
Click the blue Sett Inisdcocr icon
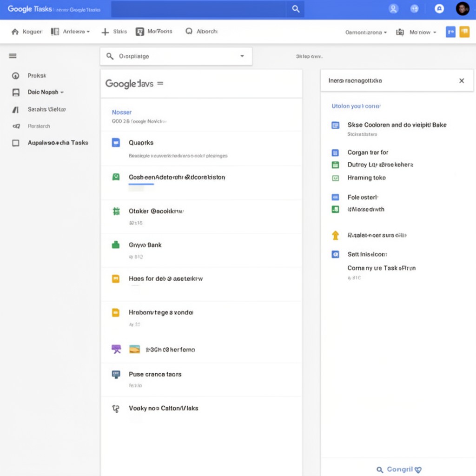pyautogui.click(x=335, y=254)
